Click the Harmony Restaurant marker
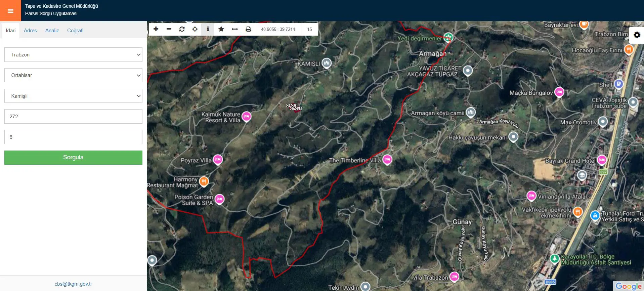 pos(204,181)
